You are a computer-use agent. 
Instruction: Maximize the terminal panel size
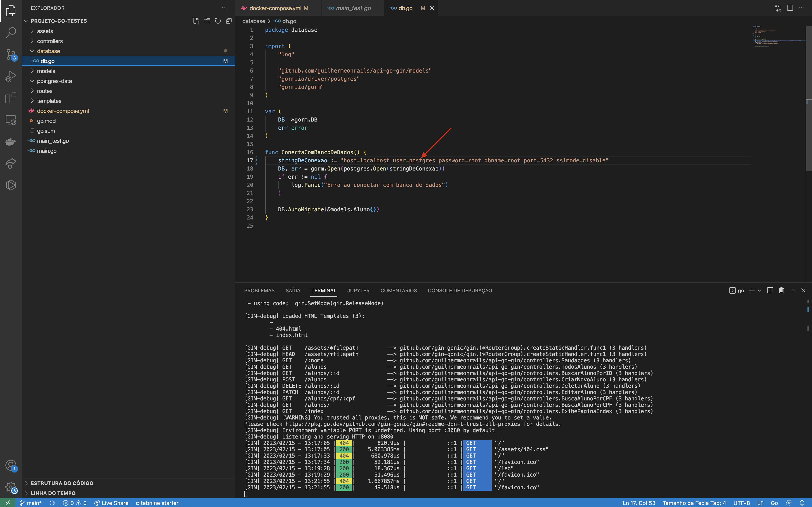[793, 290]
